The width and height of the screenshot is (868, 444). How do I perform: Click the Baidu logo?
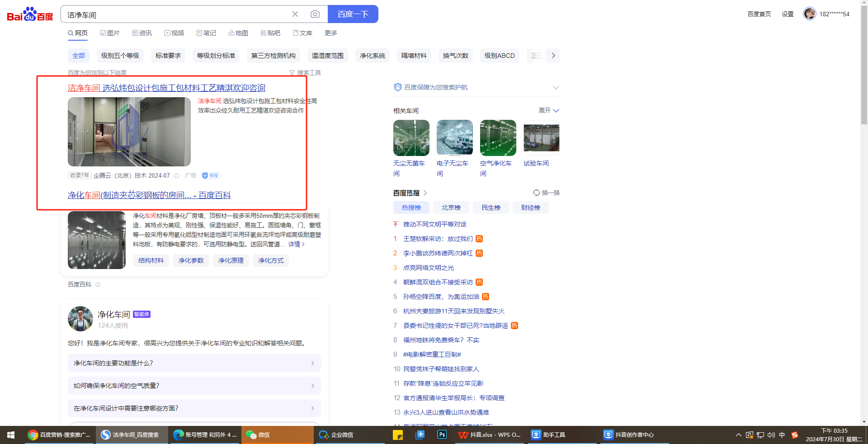pyautogui.click(x=30, y=14)
